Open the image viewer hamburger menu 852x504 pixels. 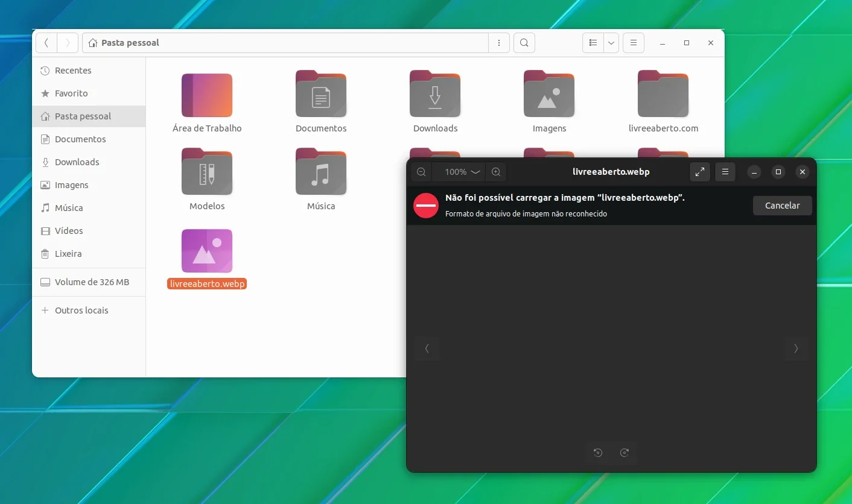pos(725,172)
